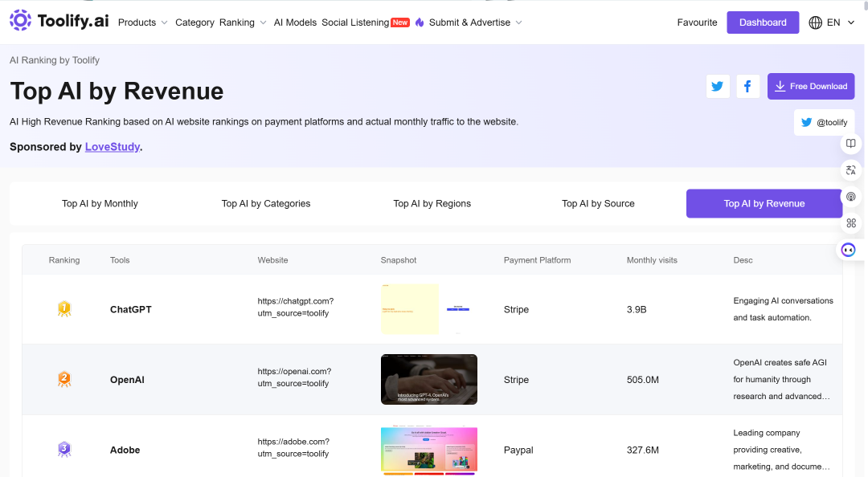Open the @toolify Twitter handle
Viewport: 868px width, 477px height.
pos(825,122)
